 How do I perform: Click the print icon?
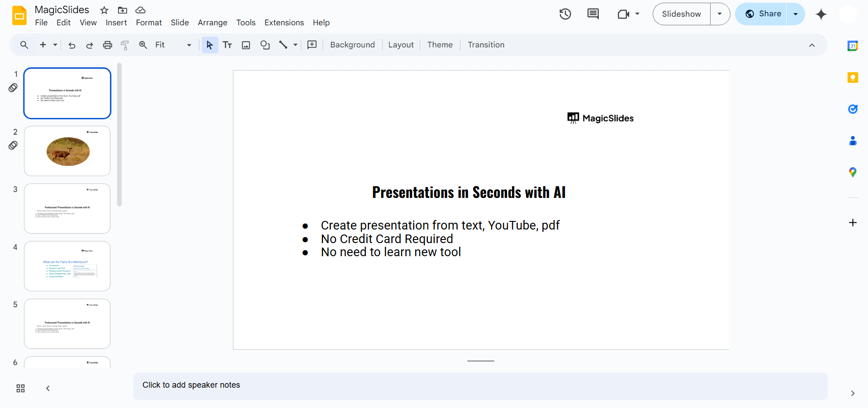tap(107, 45)
